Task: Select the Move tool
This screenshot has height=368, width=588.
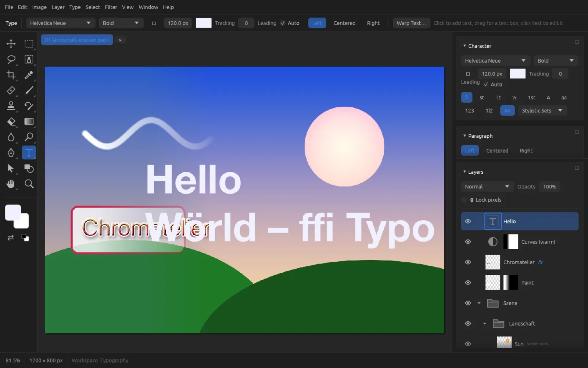Action: [11, 44]
